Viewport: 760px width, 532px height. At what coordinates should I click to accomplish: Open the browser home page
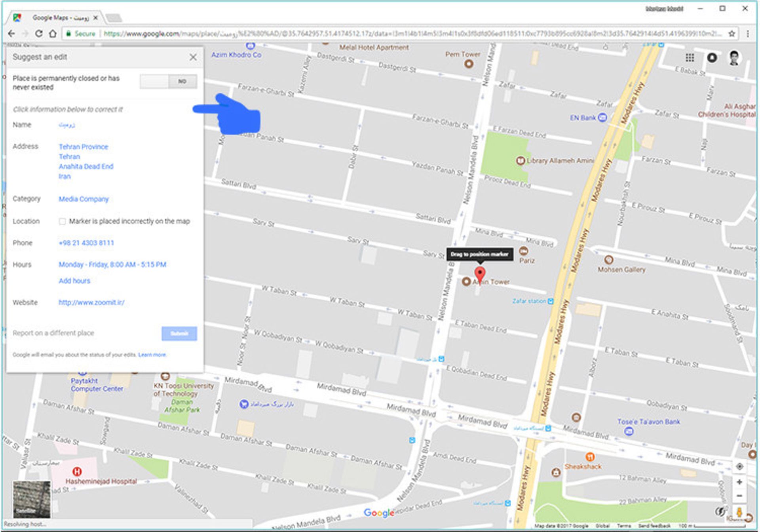point(53,34)
